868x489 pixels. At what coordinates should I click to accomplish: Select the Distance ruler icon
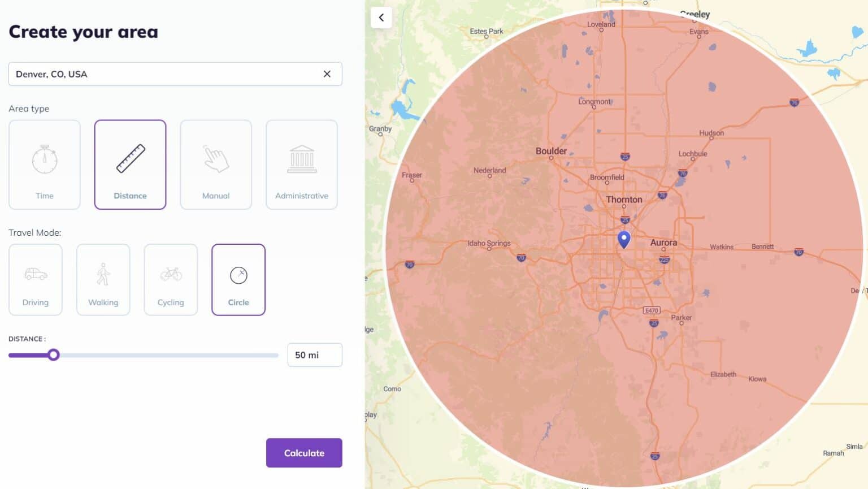[x=130, y=159]
